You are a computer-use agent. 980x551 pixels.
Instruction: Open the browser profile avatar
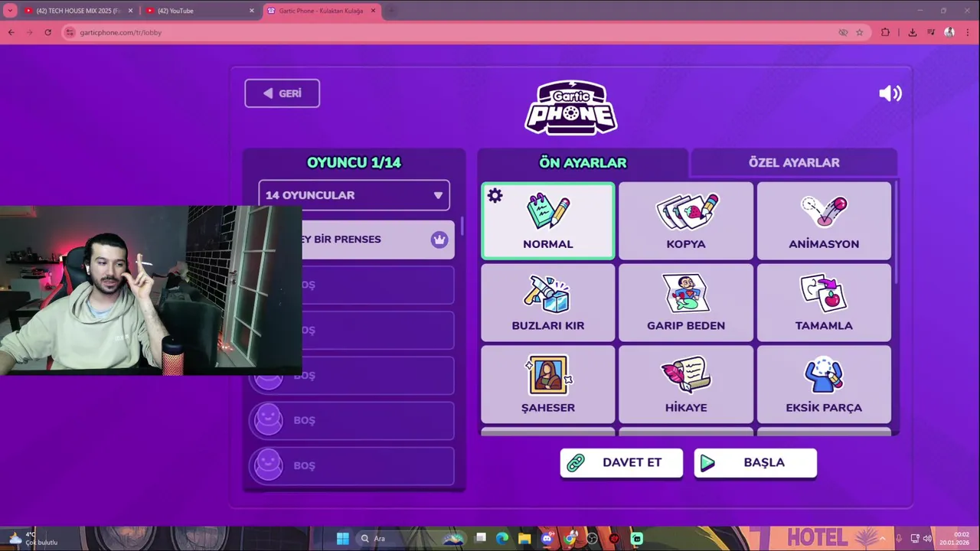coord(949,32)
